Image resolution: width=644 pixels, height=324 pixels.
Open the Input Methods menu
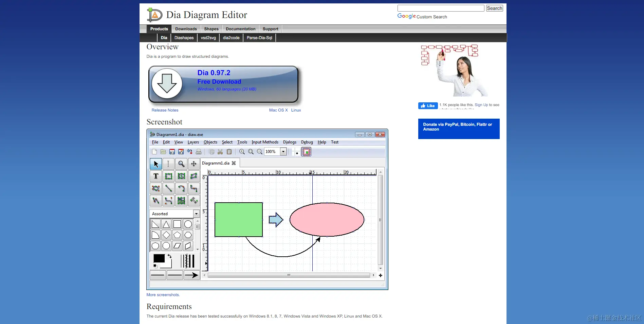[265, 142]
